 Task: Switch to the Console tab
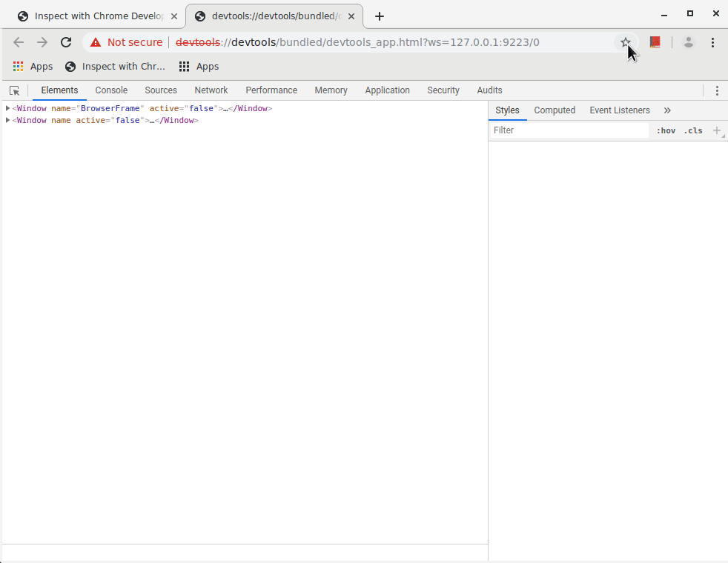111,90
